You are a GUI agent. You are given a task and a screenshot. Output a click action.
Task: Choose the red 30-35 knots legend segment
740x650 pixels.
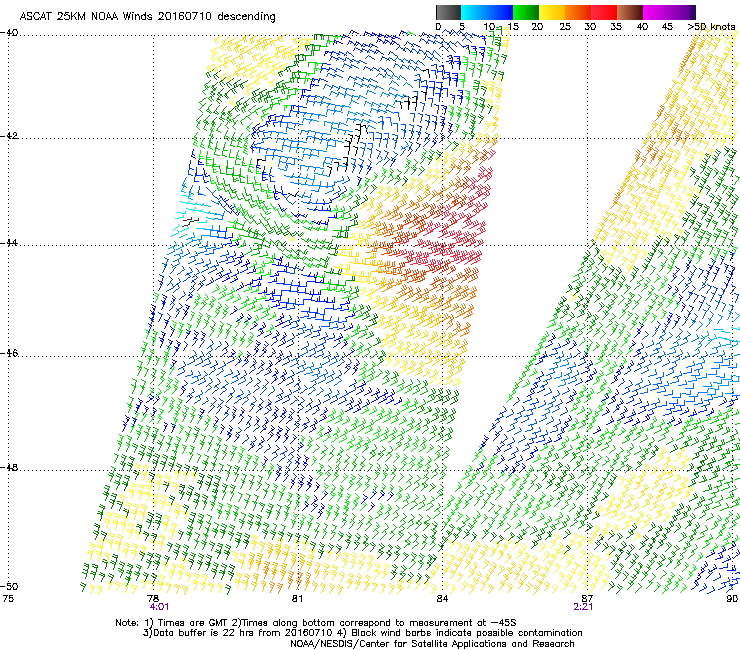(604, 12)
